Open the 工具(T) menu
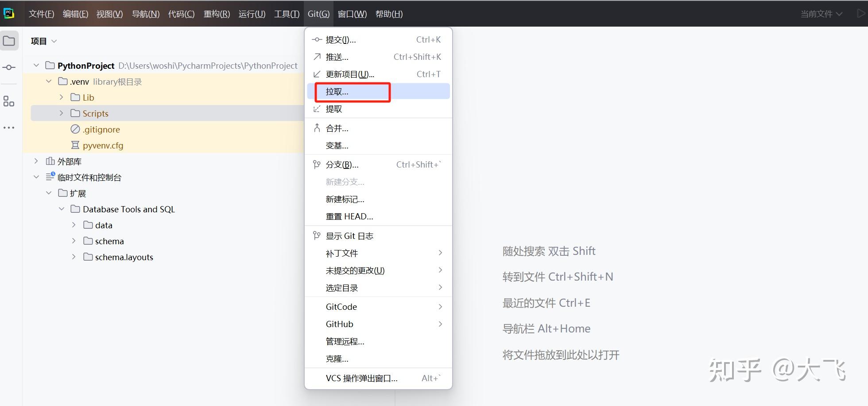The width and height of the screenshot is (868, 406). coord(286,13)
